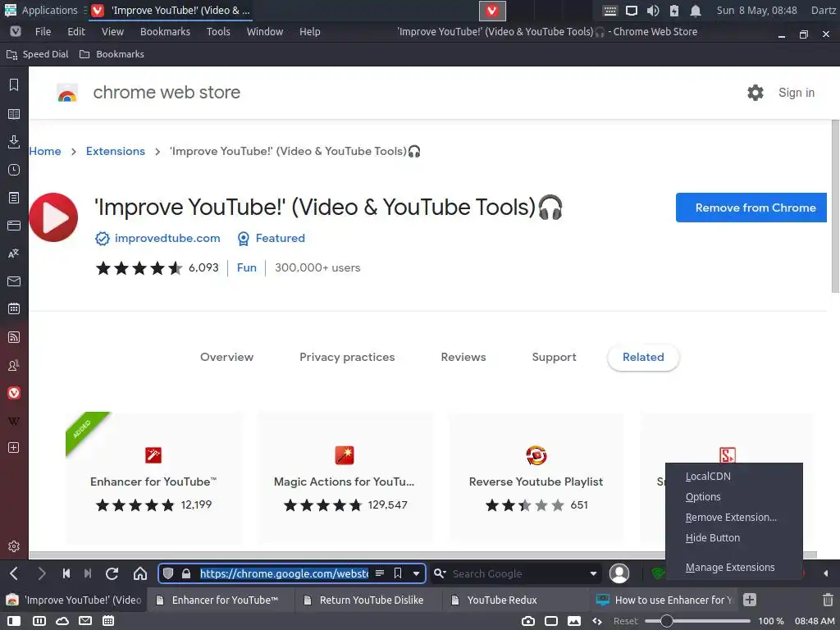This screenshot has width=840, height=630.
Task: Toggle the side panel visibility
Action: point(14,621)
